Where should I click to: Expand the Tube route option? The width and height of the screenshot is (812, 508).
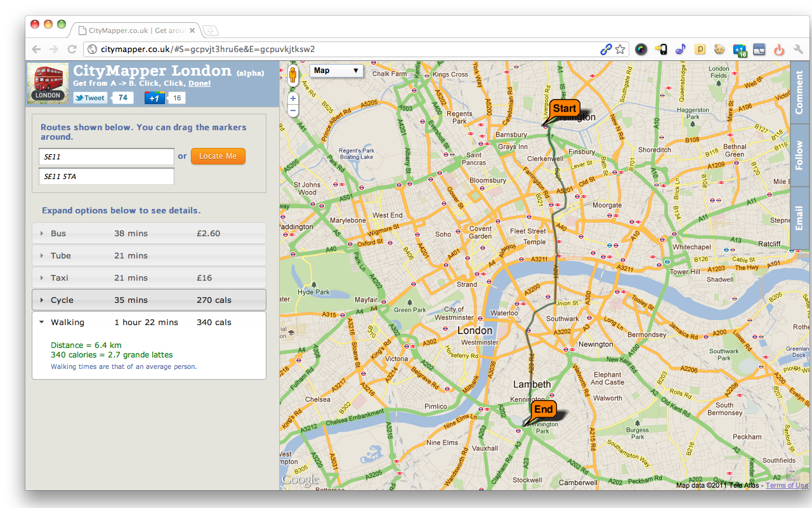coord(149,255)
